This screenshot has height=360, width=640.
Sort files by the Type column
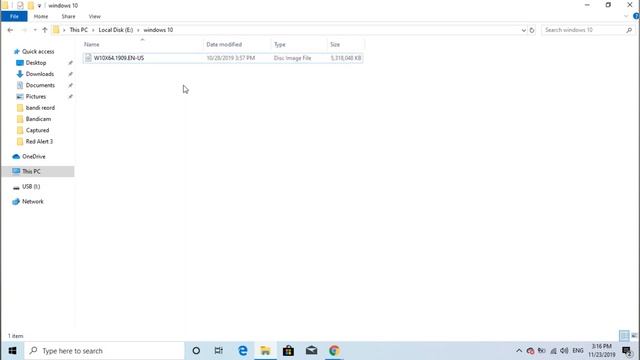point(280,44)
